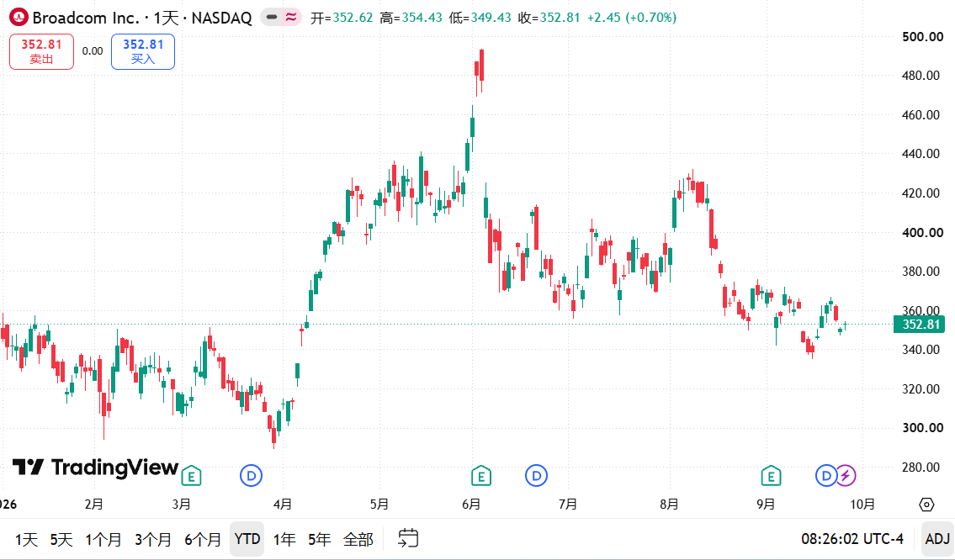The height and width of the screenshot is (560, 955).
Task: Click the Broadcom company logo icon
Action: pos(19,18)
